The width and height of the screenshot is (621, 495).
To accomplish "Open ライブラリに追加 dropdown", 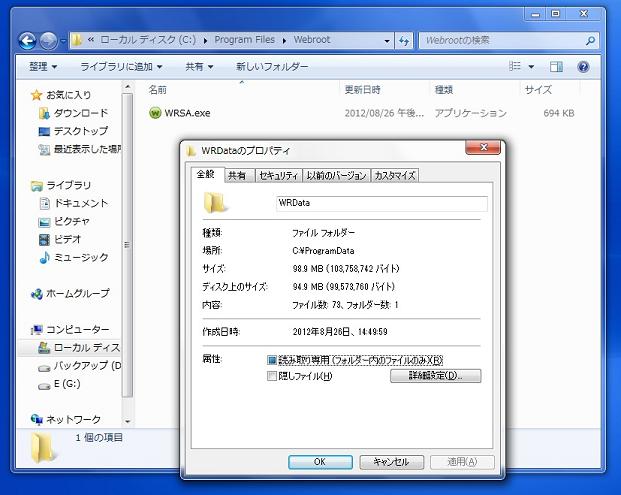I will (121, 67).
